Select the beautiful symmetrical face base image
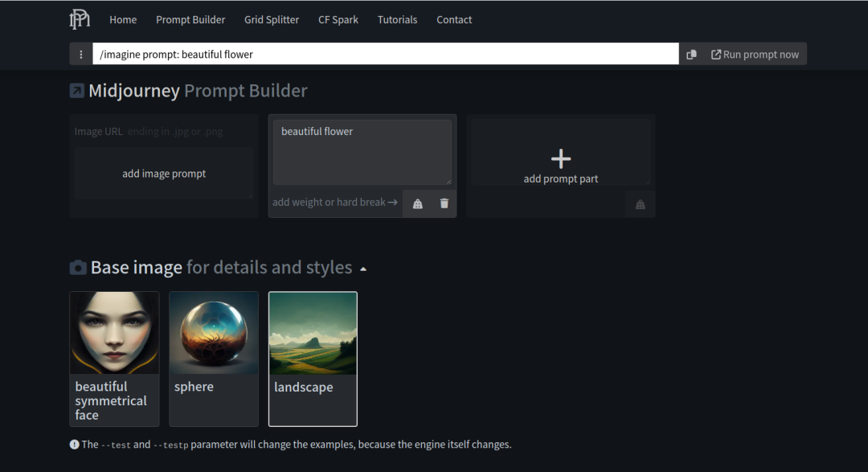The height and width of the screenshot is (472, 868). (x=114, y=359)
